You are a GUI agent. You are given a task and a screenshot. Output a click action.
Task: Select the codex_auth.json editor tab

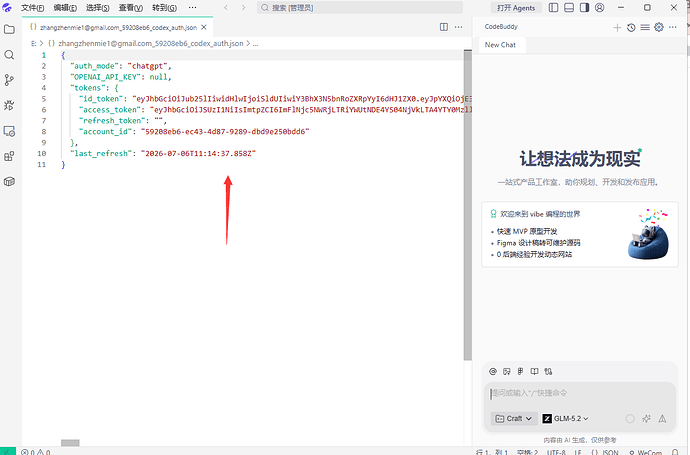pyautogui.click(x=117, y=27)
